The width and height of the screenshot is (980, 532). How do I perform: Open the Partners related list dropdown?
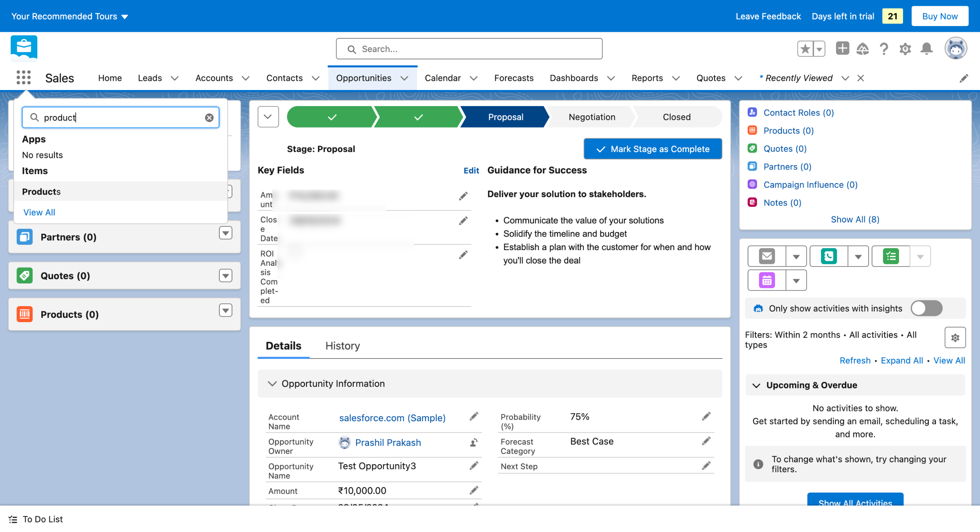click(x=225, y=233)
